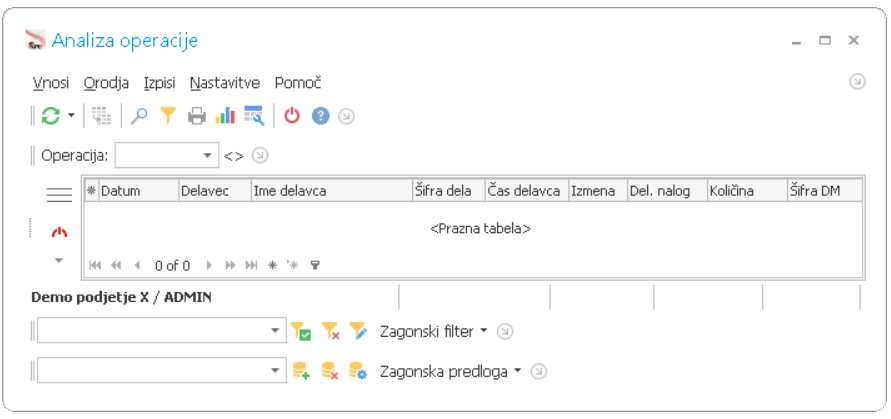The image size is (891, 419).
Task: Open the Vnosi menu
Action: [51, 83]
